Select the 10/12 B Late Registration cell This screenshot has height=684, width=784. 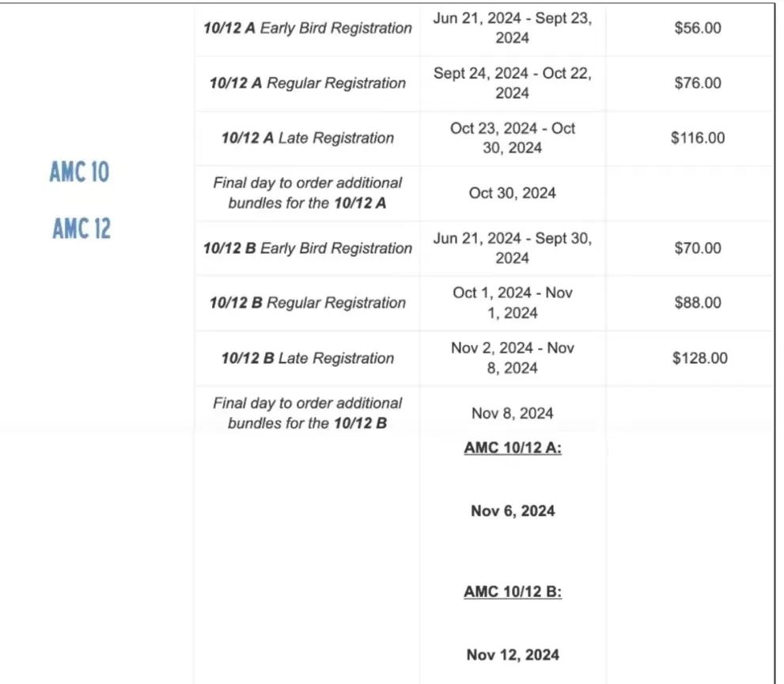tap(308, 358)
